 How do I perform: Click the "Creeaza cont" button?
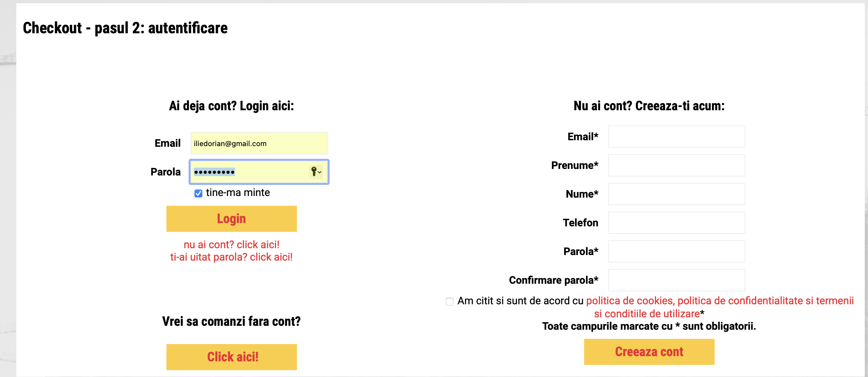[x=649, y=351]
